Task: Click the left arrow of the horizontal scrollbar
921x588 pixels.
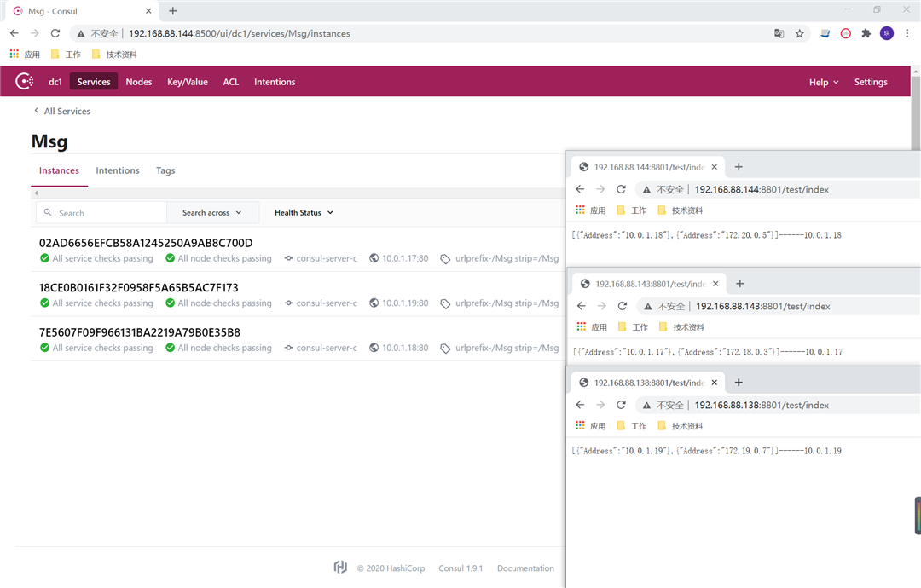Action: coord(36,193)
